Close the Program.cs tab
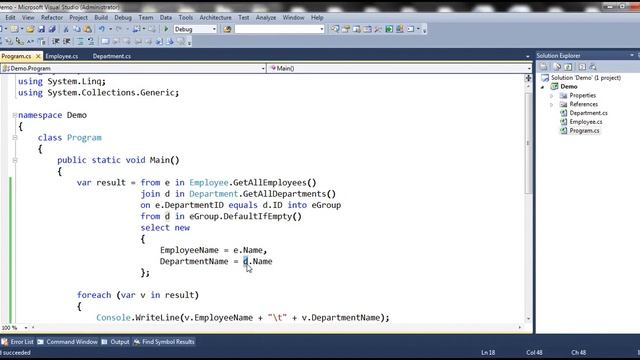The image size is (640, 360). point(38,56)
